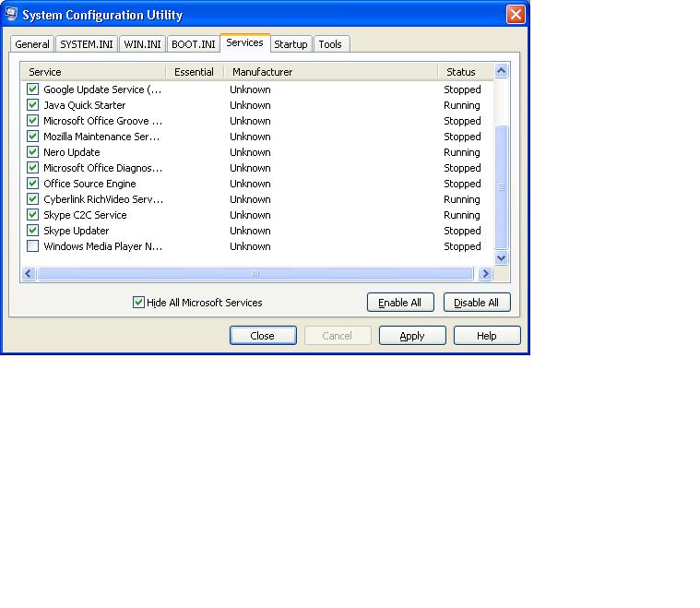Viewport: 700px width, 608px height.
Task: Disable Nero Update checkbox
Action: click(32, 151)
